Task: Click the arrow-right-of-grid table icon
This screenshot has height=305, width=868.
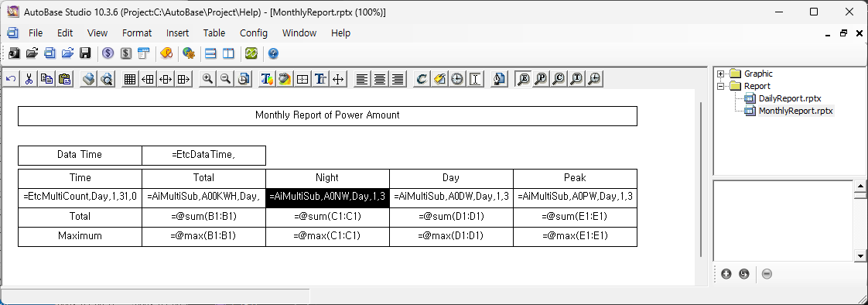Action: click(184, 79)
